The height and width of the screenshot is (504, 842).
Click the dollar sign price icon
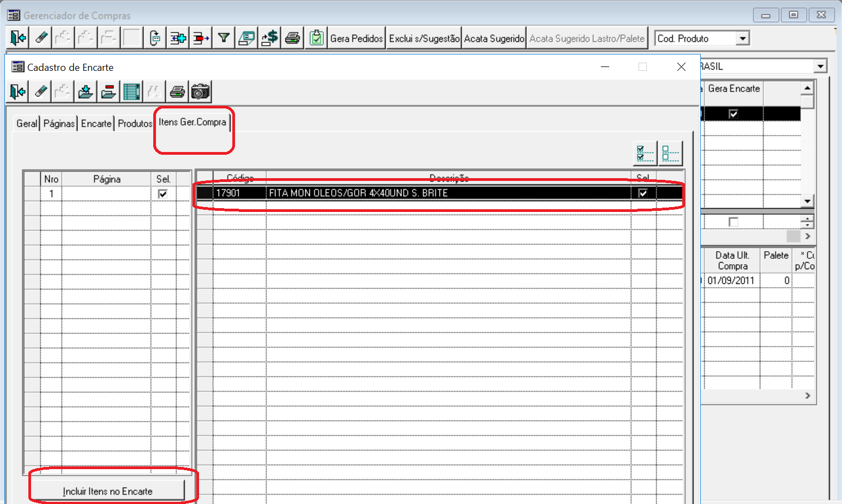269,38
